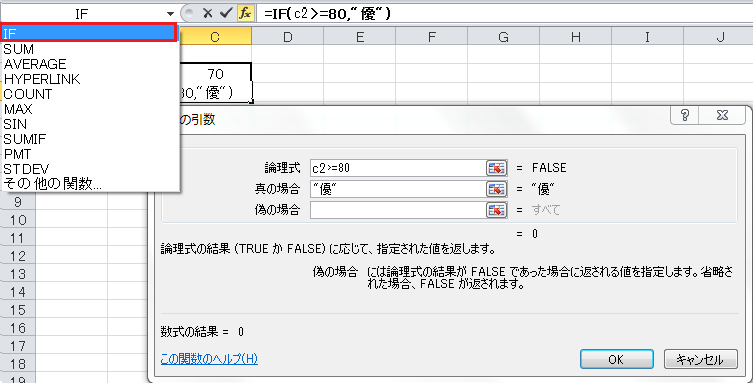Viewport: 753px width, 383px height.
Task: Click the empty 偽の場合 input field
Action: [x=398, y=210]
